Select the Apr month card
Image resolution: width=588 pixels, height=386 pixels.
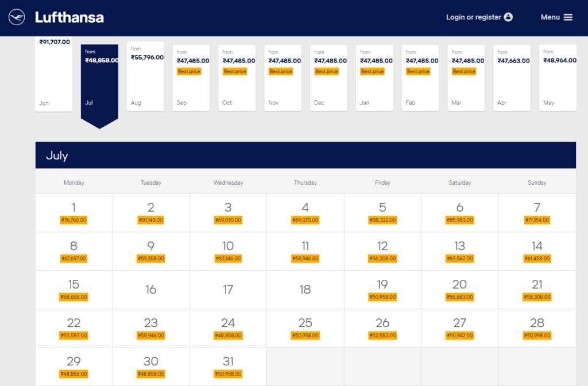512,78
